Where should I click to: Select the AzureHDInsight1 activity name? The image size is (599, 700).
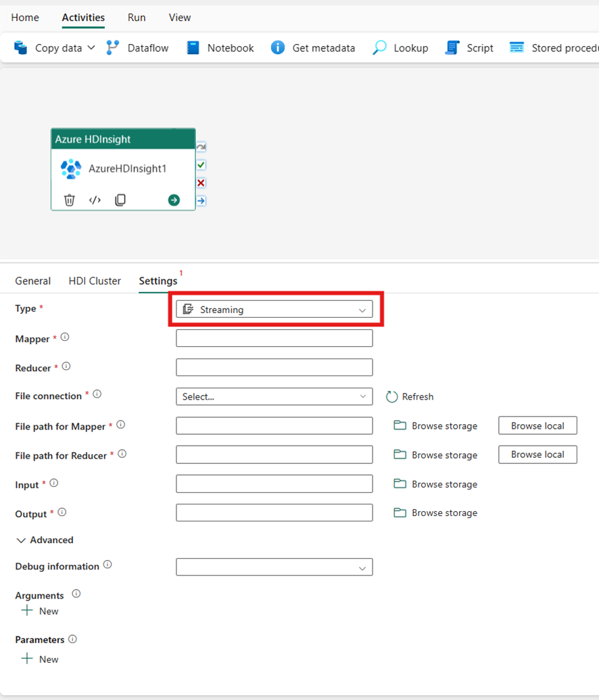[128, 169]
